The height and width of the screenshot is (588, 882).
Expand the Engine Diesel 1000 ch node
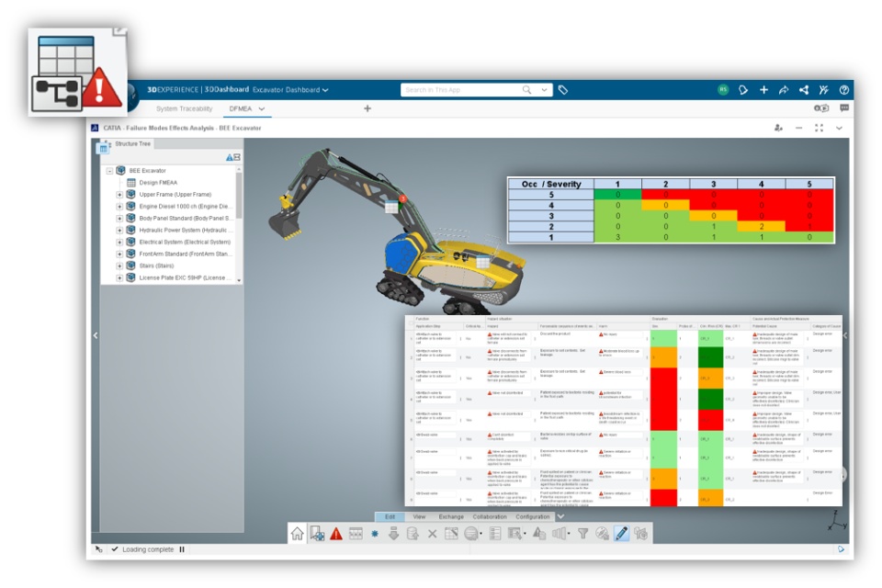(x=119, y=207)
